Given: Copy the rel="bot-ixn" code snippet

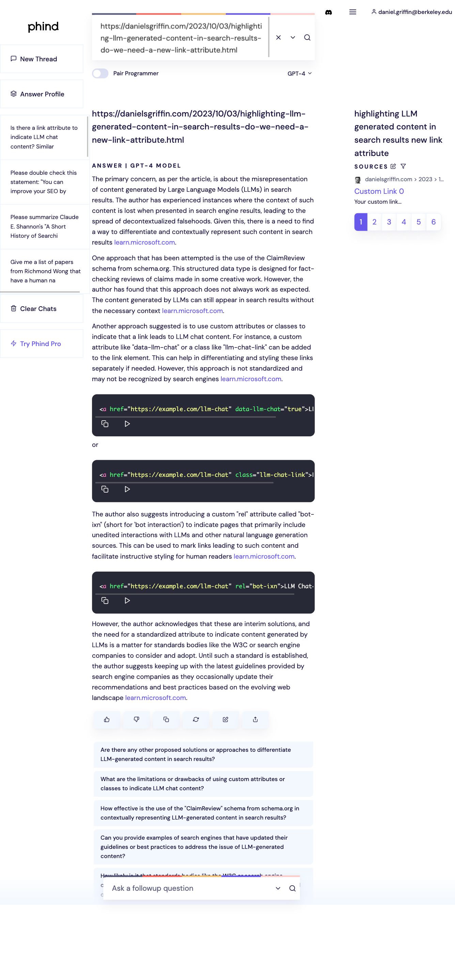Looking at the screenshot, I should click(x=105, y=601).
